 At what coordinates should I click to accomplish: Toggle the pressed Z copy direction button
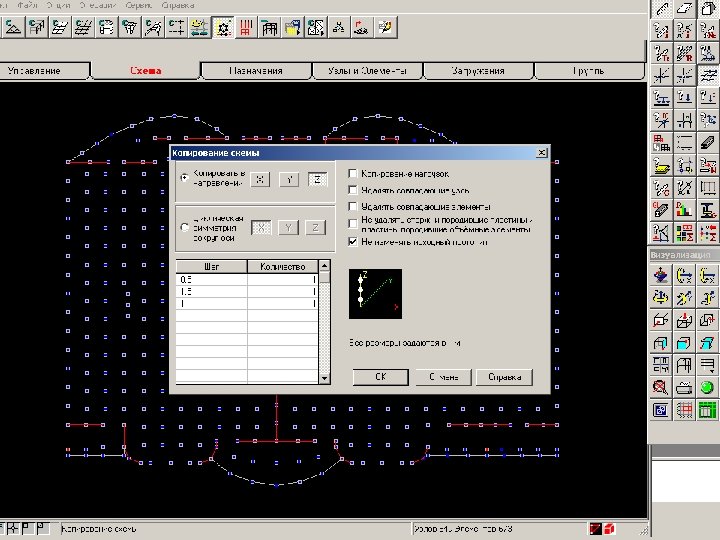(317, 180)
